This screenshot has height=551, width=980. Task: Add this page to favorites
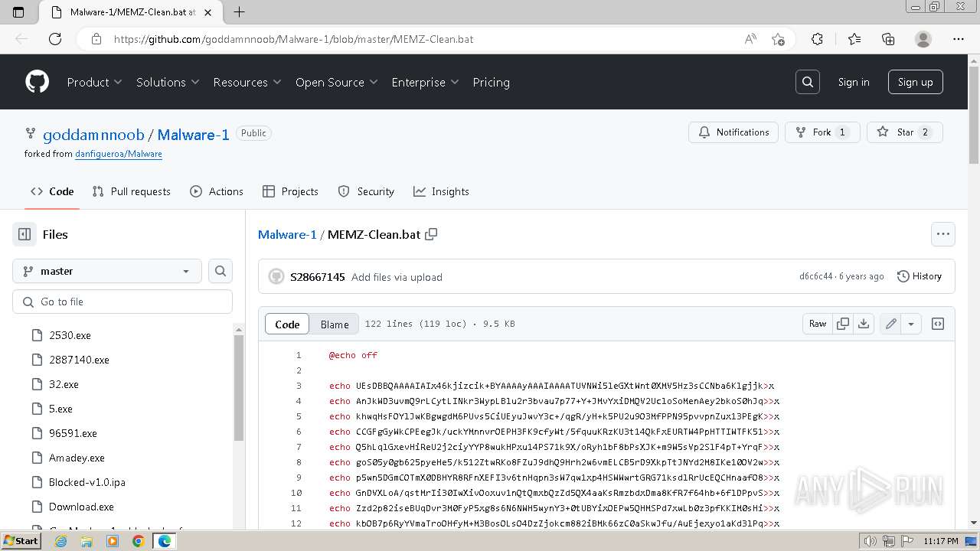pyautogui.click(x=778, y=39)
